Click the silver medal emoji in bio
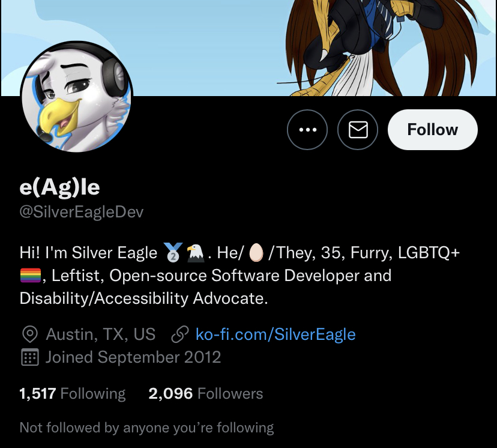This screenshot has width=497, height=448. tap(173, 252)
